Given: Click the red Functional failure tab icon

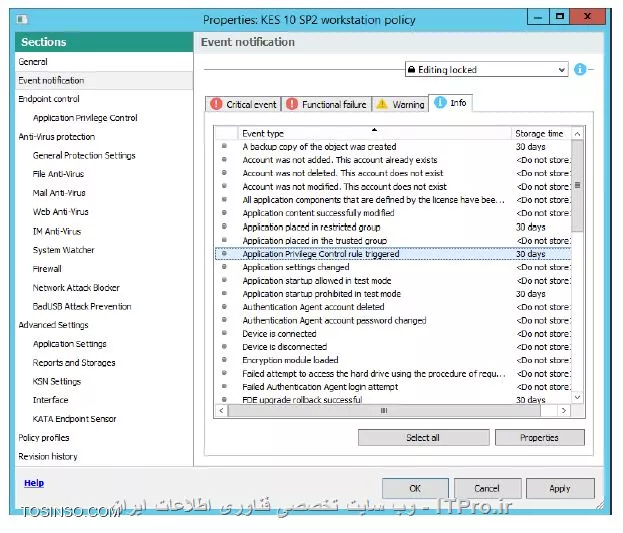Looking at the screenshot, I should (x=292, y=104).
